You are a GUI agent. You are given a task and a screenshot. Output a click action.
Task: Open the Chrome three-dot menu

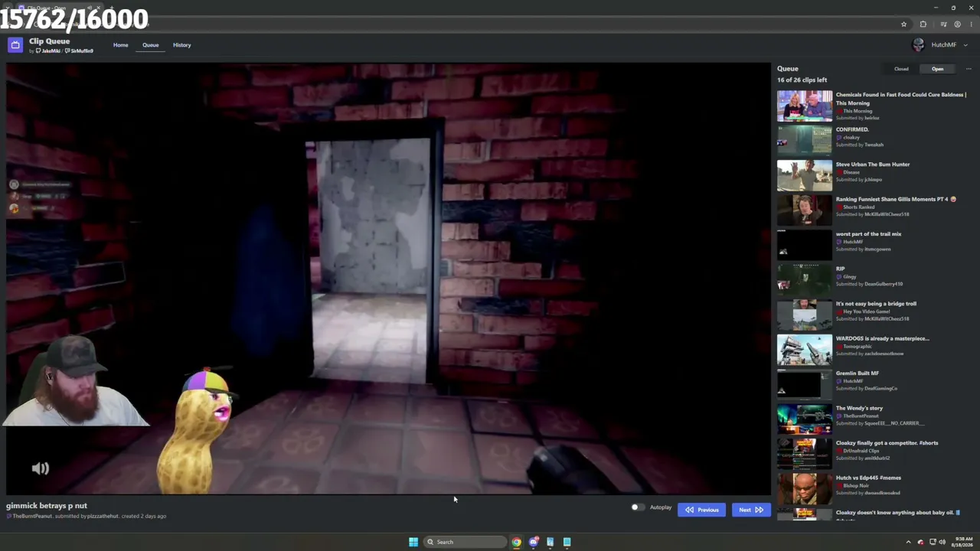pos(971,24)
